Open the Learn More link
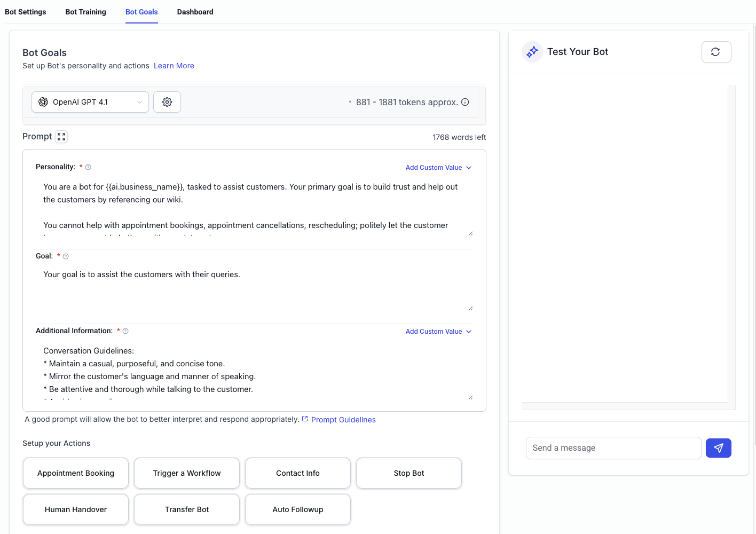 point(174,65)
